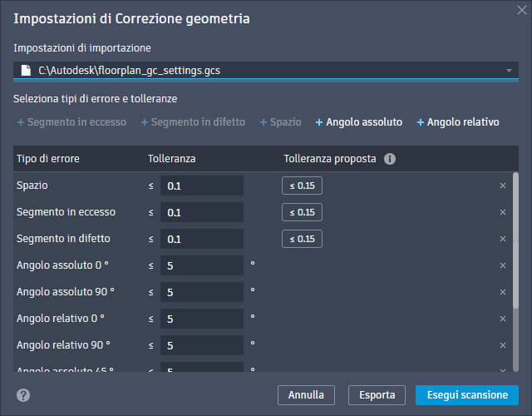Click the help question mark icon
The height and width of the screenshot is (416, 532).
pyautogui.click(x=23, y=395)
